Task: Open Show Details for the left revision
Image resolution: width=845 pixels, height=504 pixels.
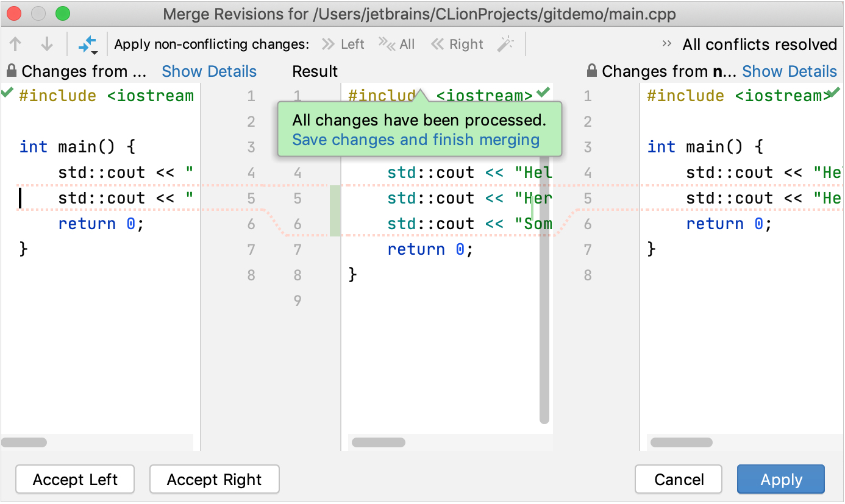Action: (x=209, y=71)
